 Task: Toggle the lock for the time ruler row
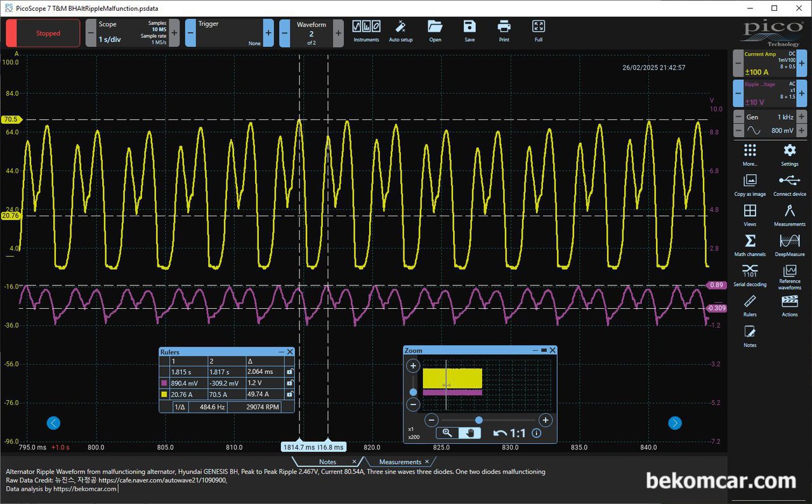click(289, 372)
